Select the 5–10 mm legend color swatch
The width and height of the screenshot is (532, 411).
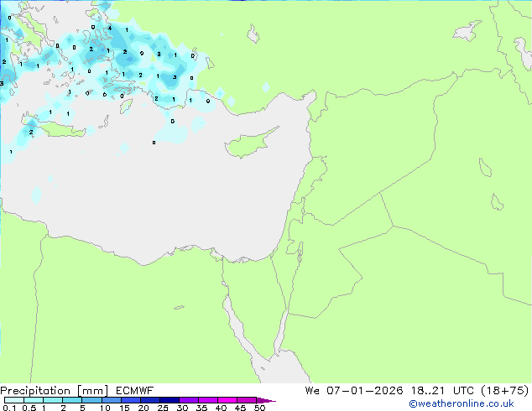(x=92, y=400)
